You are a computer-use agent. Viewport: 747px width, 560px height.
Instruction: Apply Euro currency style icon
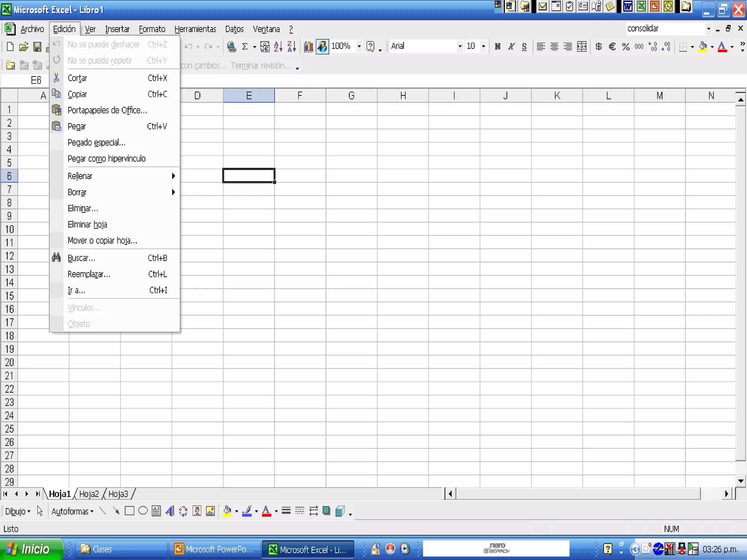click(612, 46)
